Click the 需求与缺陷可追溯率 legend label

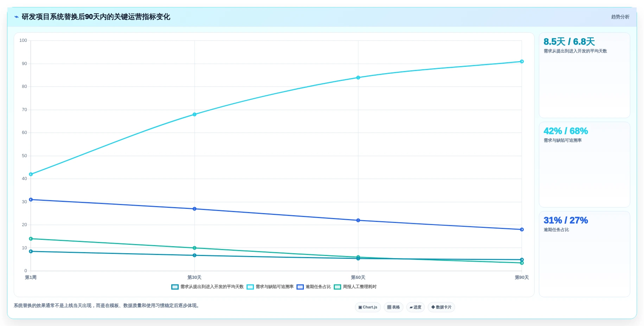(x=275, y=287)
